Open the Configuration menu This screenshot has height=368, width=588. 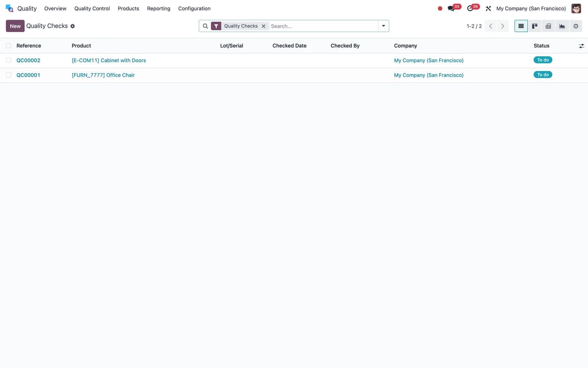pyautogui.click(x=194, y=8)
